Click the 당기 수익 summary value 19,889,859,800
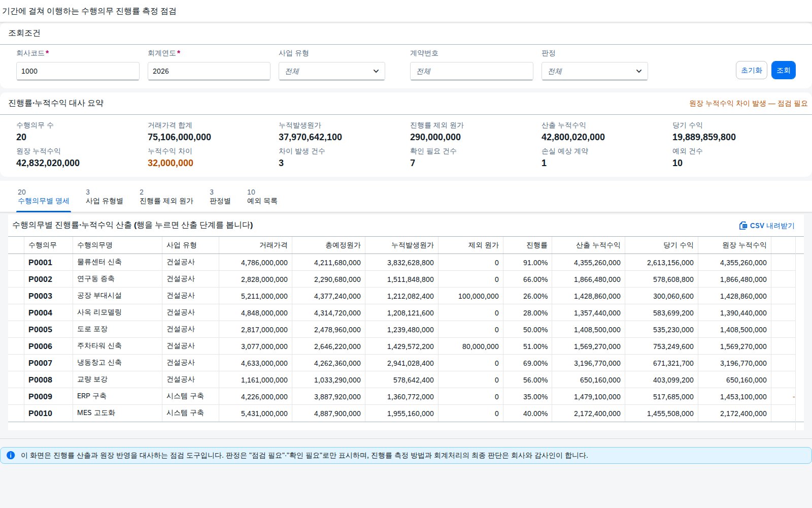Screen dimensions: 812x508 coord(704,137)
